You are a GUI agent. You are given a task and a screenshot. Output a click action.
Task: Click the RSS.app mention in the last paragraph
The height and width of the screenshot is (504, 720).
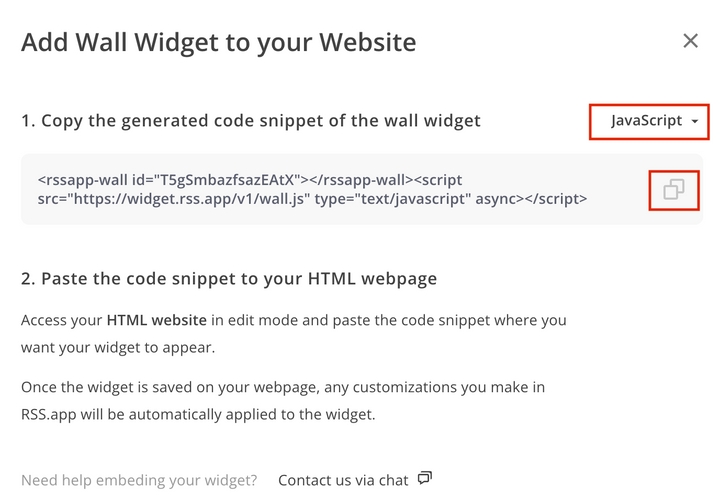point(49,414)
